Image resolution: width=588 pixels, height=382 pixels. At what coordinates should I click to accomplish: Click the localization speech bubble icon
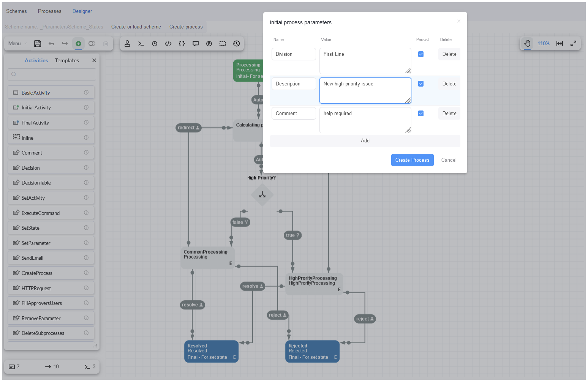[196, 44]
